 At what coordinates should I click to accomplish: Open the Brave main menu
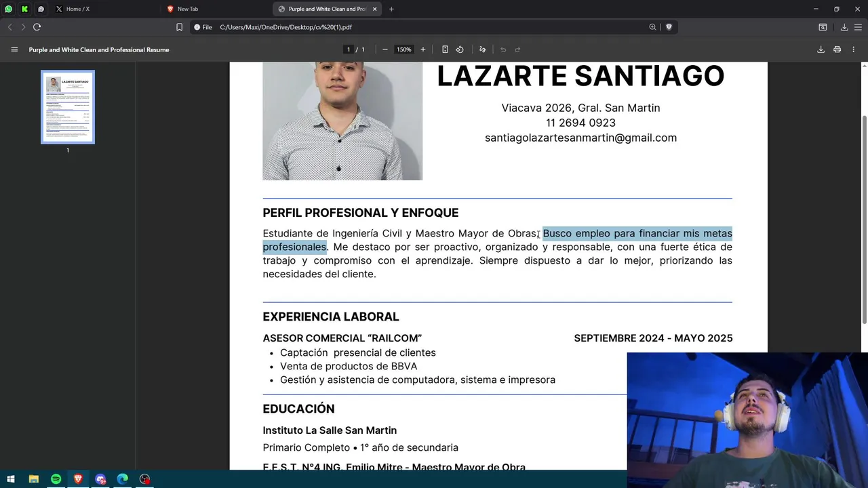[858, 27]
